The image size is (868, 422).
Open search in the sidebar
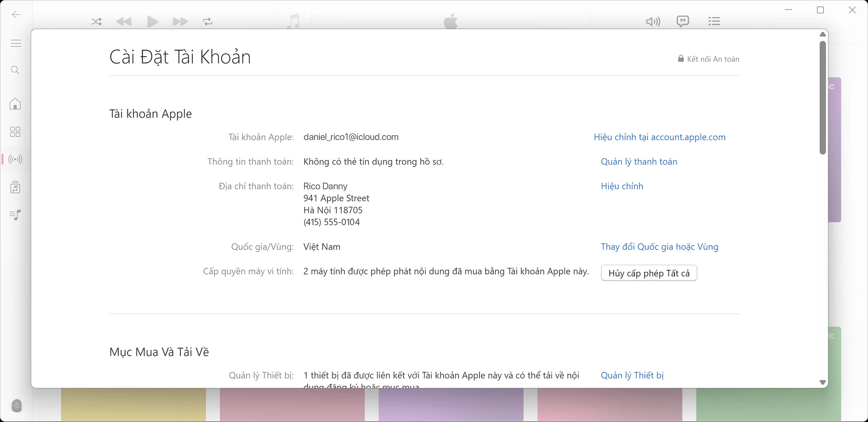tap(15, 70)
